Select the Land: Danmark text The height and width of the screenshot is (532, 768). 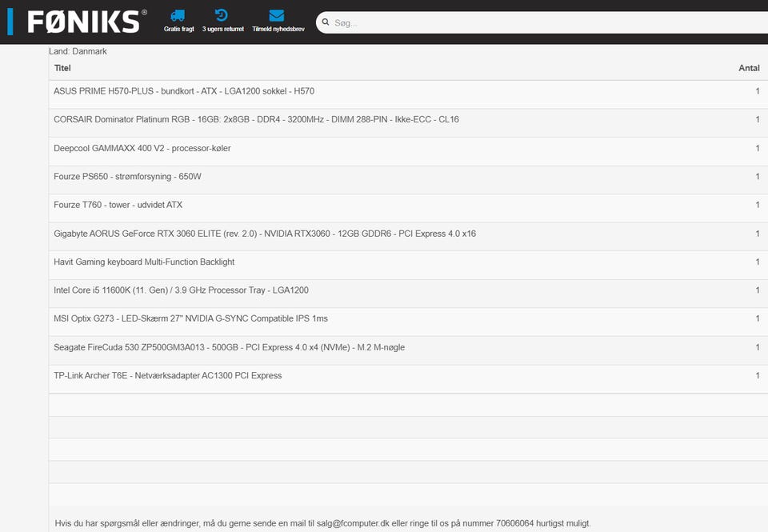(x=78, y=51)
